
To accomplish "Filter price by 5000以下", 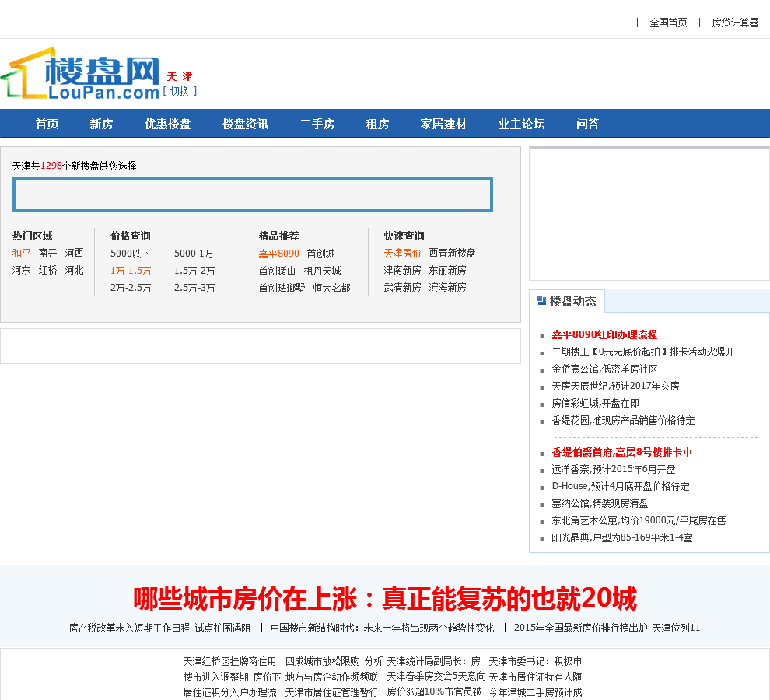I will [130, 254].
